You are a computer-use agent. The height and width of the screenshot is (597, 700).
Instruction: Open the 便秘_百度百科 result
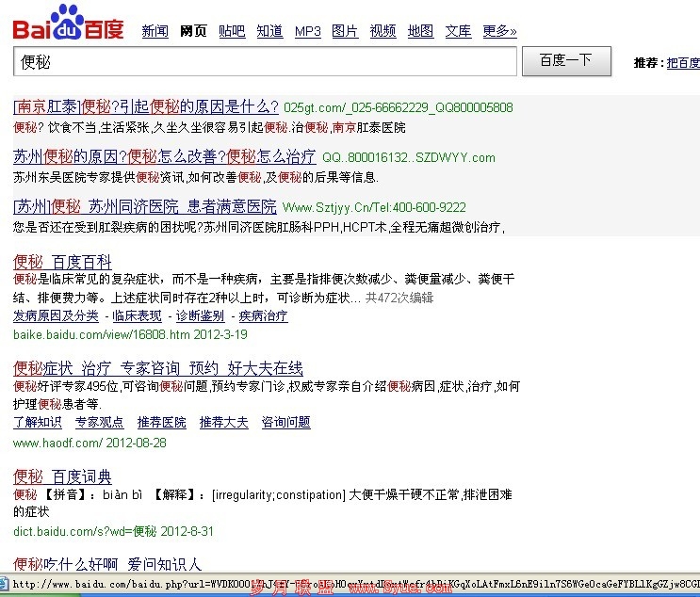(x=62, y=262)
